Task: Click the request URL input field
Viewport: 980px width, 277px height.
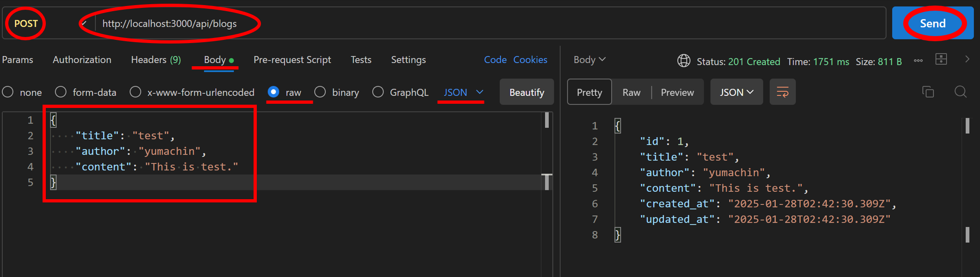Action: coord(463,24)
